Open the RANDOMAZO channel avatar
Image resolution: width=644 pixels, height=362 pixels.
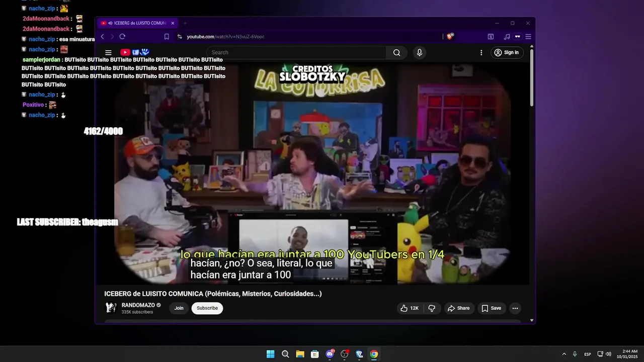click(x=111, y=308)
